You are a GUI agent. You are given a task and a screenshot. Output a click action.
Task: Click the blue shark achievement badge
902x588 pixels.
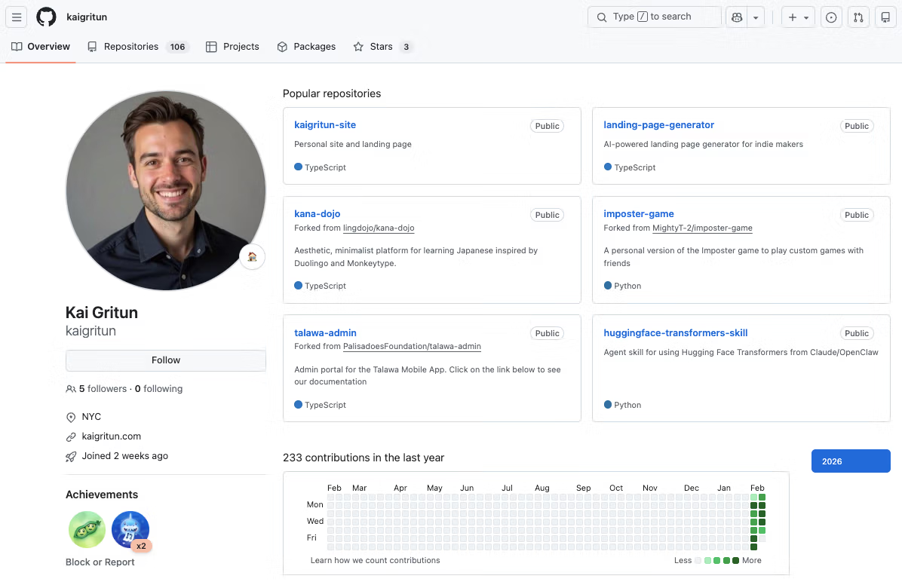tap(130, 529)
